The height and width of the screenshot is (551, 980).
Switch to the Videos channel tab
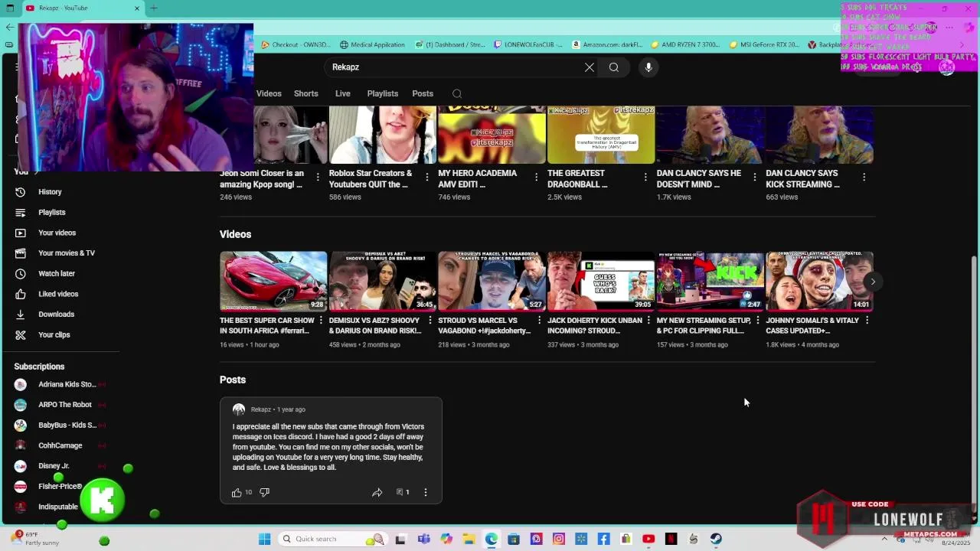(x=269, y=94)
